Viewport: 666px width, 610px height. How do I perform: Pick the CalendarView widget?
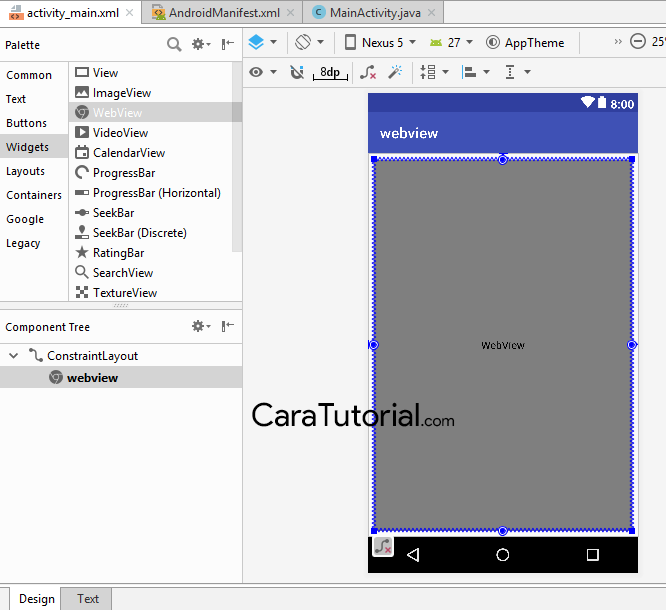click(x=151, y=152)
